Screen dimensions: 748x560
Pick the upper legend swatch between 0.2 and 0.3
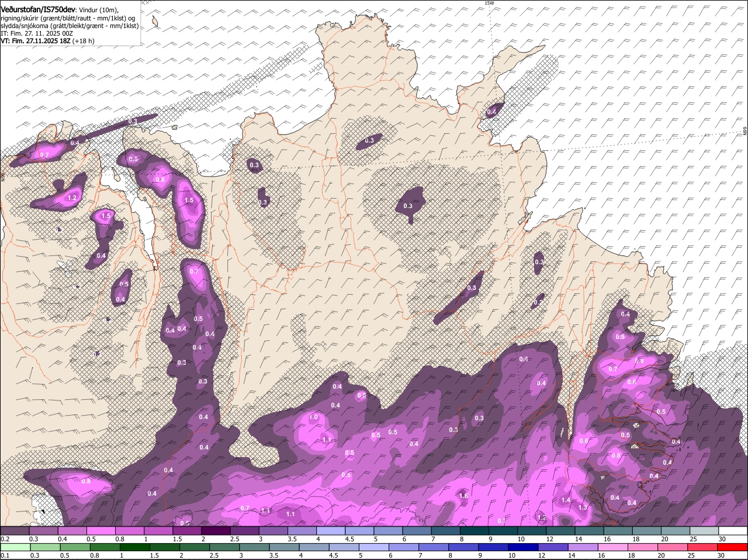[x=15, y=531]
